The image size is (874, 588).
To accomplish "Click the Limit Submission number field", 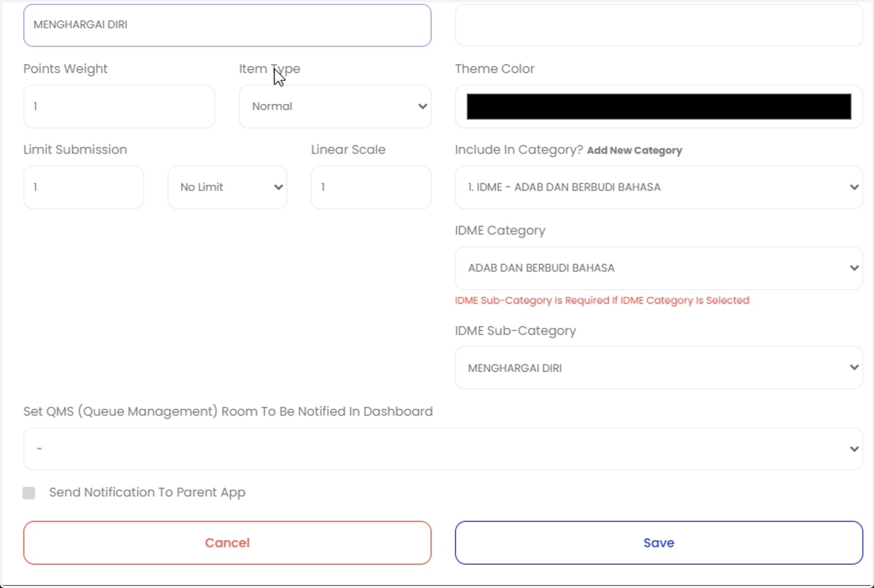I will click(x=84, y=187).
